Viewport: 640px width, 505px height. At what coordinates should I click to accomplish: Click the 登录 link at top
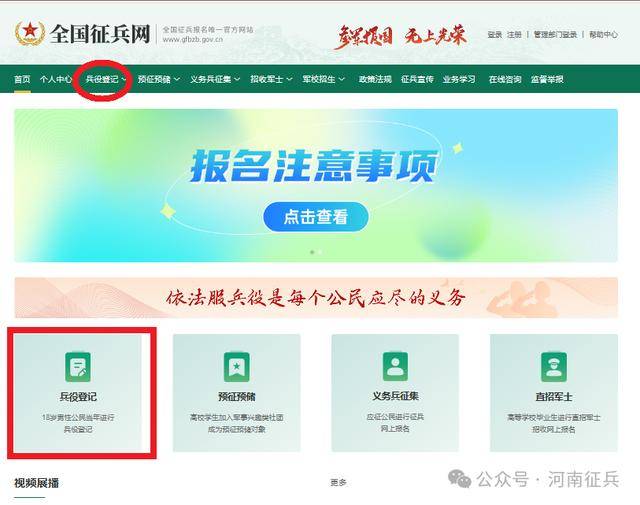point(495,34)
